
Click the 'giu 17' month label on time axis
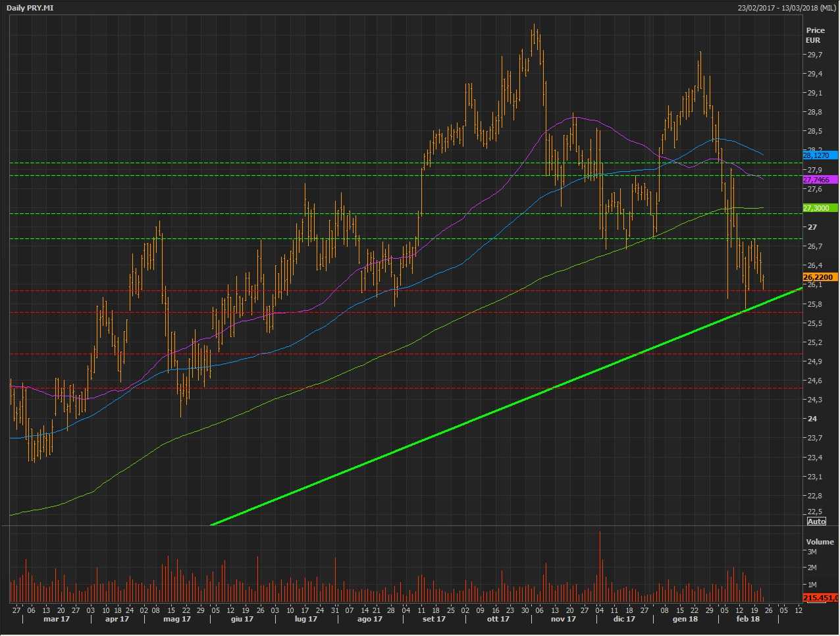(x=242, y=619)
